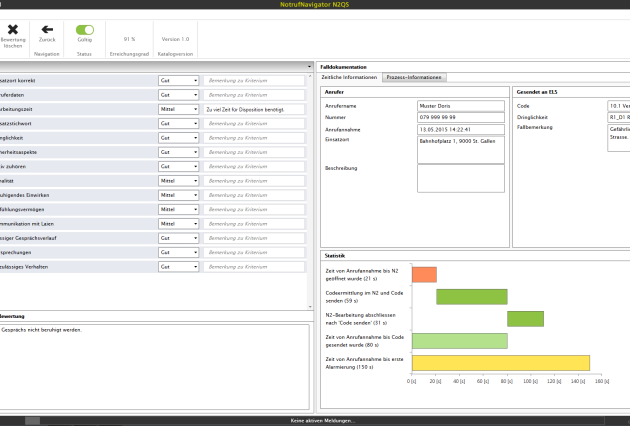Click the remark field for 'ssiger Gesprächsverlauf'
This screenshot has height=426, width=630.
(x=254, y=238)
